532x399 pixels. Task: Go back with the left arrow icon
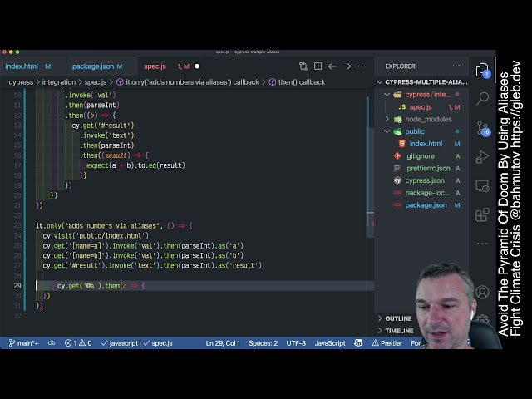pos(332,66)
